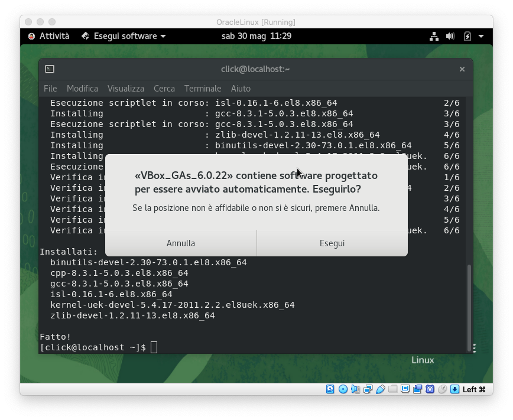Click the CPU virtualization status icon
Viewport: 513px width, 420px height.
tap(430, 389)
